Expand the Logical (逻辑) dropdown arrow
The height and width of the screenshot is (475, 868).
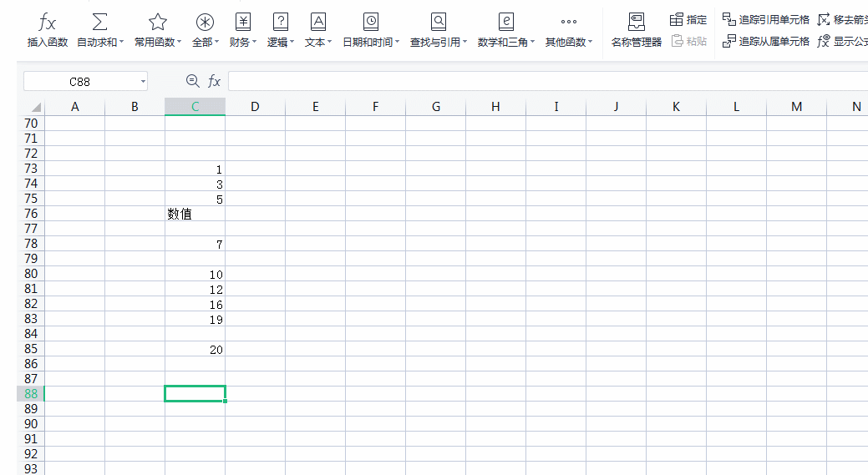pos(292,42)
